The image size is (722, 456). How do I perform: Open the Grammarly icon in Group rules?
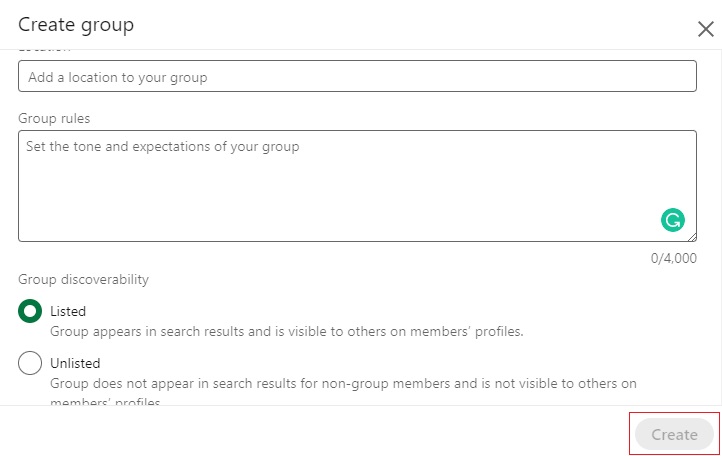point(673,220)
